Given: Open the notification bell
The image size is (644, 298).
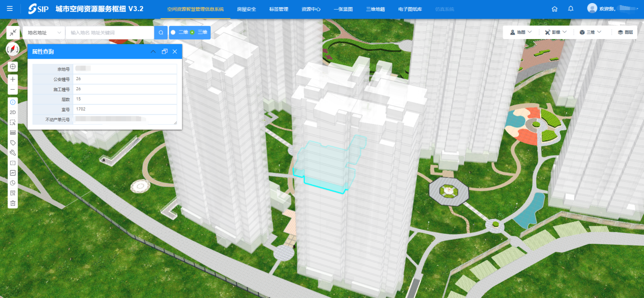Looking at the screenshot, I should 571,9.
